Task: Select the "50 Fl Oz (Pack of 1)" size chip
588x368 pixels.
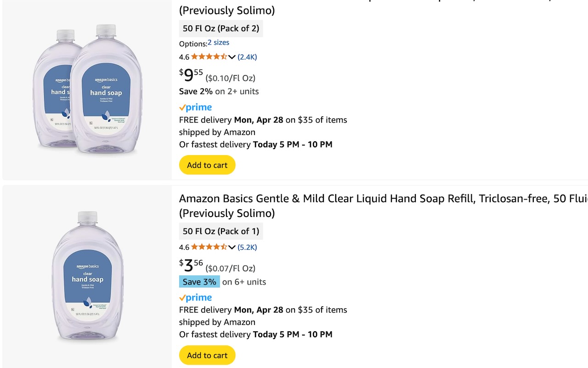Action: click(x=221, y=231)
